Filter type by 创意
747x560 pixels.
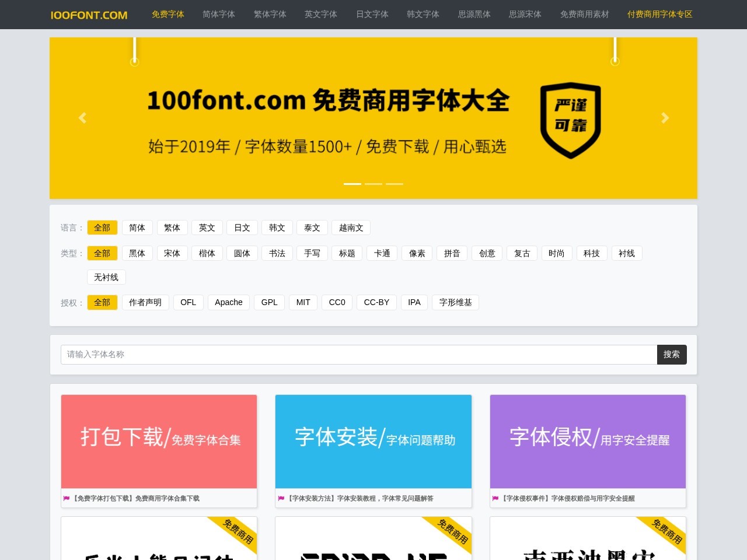(487, 253)
